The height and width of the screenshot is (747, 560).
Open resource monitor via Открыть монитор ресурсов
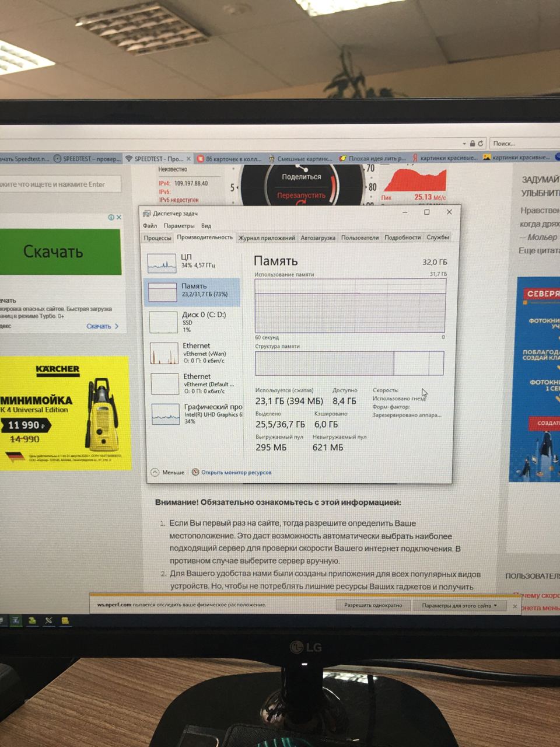236,472
